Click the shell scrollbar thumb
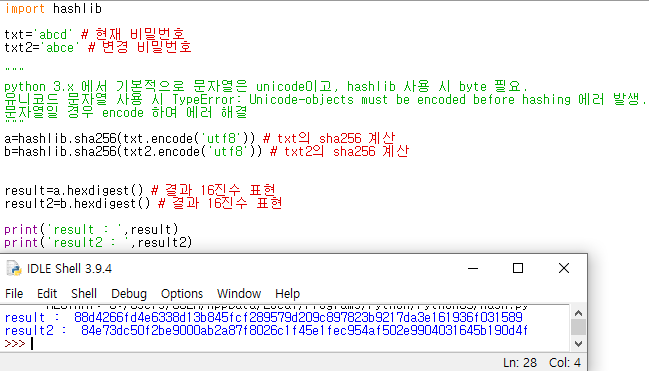Viewport: 649px width, 371px height. [x=578, y=327]
